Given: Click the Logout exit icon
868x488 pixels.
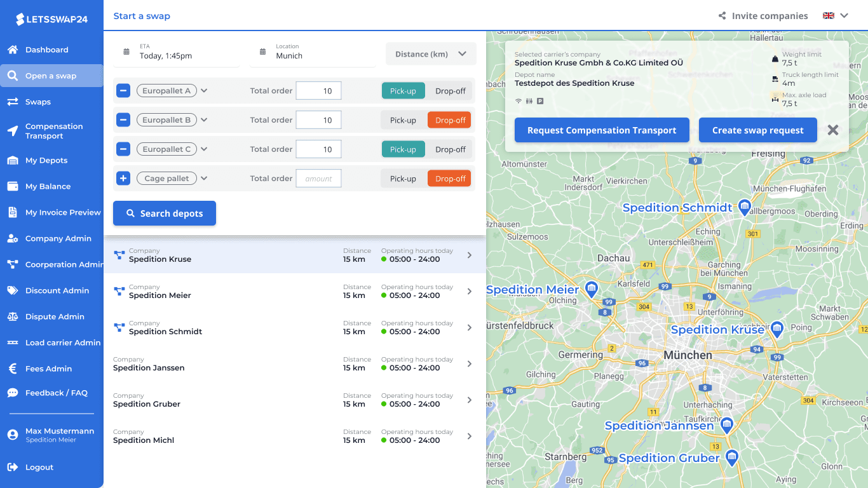Looking at the screenshot, I should coord(12,467).
